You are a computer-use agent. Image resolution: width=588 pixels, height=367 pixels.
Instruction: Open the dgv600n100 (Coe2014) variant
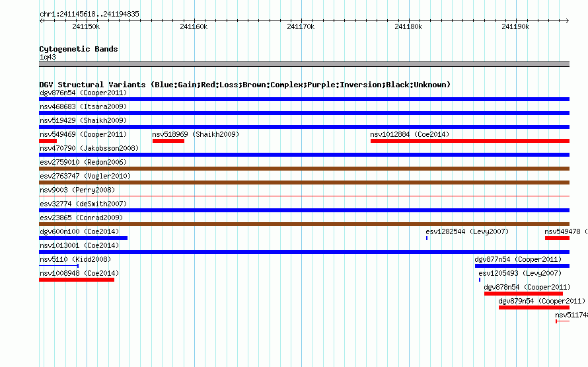pyautogui.click(x=79, y=231)
